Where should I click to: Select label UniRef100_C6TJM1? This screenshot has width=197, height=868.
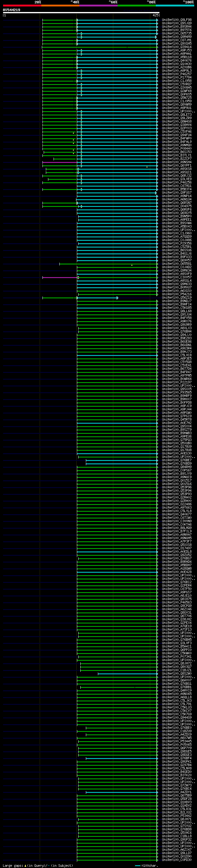(177, 40)
